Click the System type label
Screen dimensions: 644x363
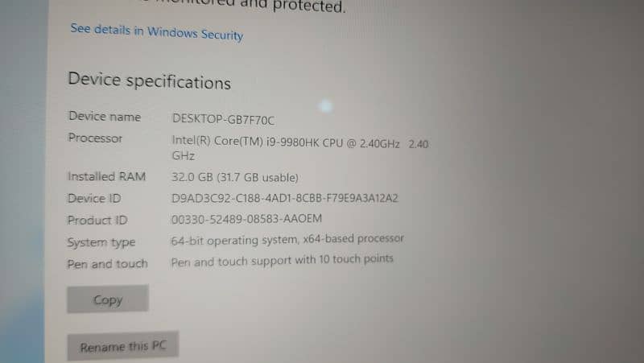click(x=101, y=242)
